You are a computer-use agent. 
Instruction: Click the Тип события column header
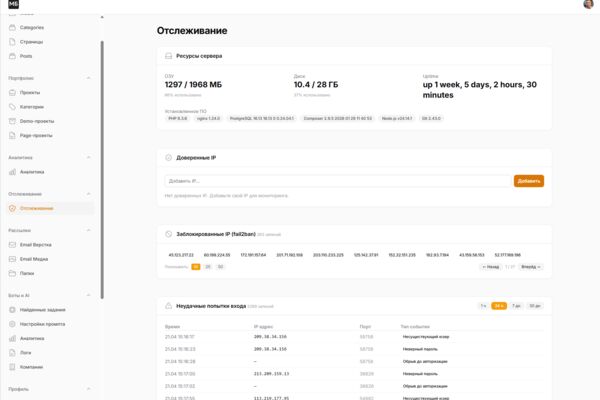[x=415, y=327]
